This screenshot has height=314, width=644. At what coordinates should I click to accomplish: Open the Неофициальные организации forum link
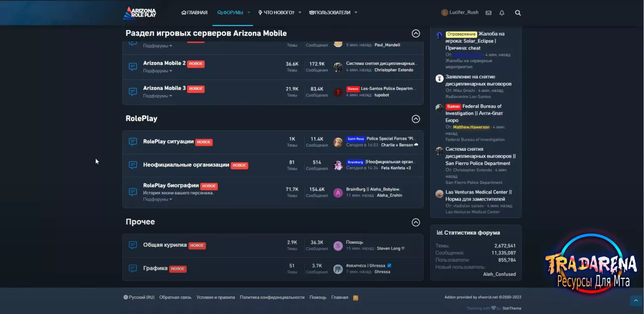(186, 165)
